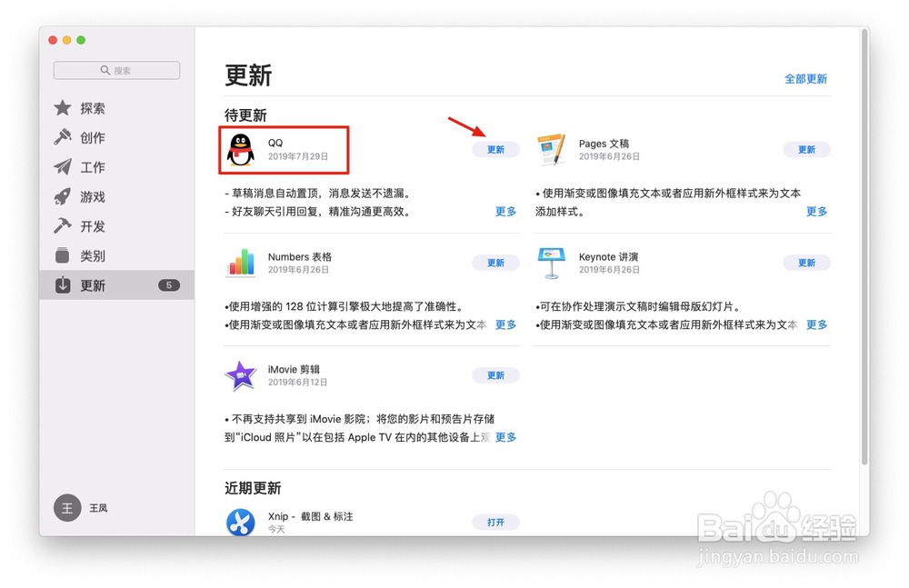Update Keynote 讲演
The image size is (909, 588).
806,263
